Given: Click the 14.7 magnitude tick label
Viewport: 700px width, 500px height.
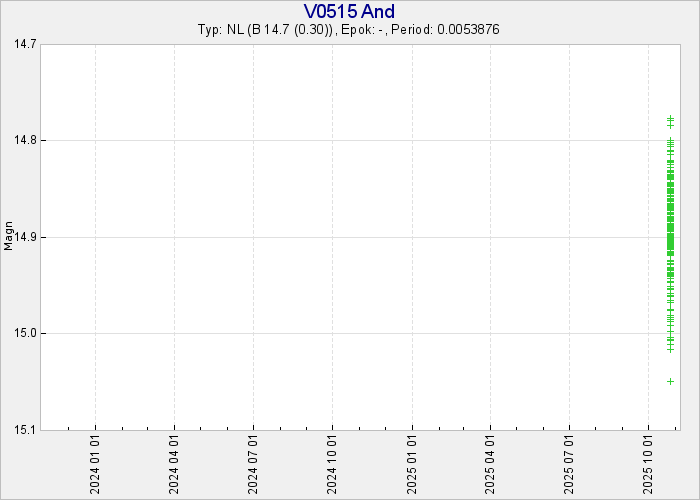Looking at the screenshot, I should coord(25,44).
